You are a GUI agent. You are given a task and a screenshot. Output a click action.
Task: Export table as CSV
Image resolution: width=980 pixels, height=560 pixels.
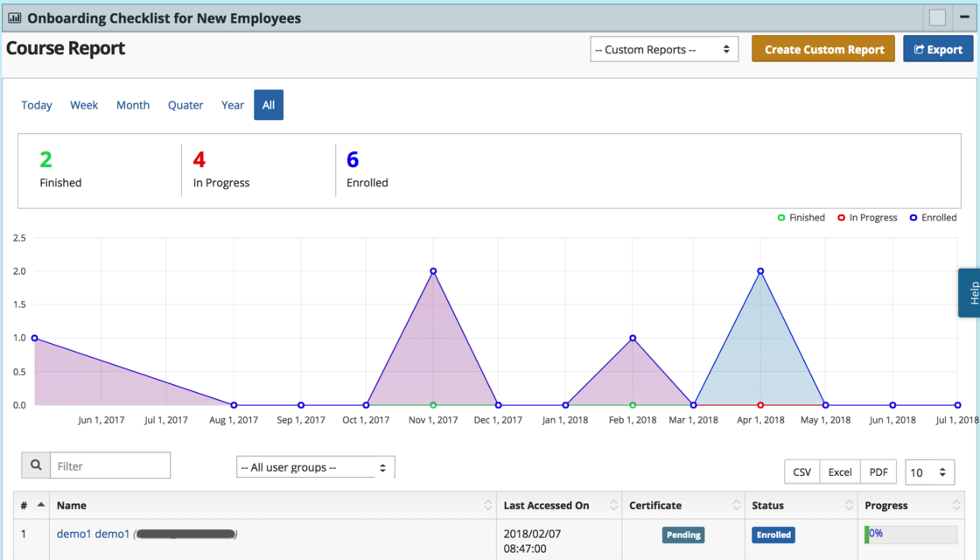click(801, 472)
